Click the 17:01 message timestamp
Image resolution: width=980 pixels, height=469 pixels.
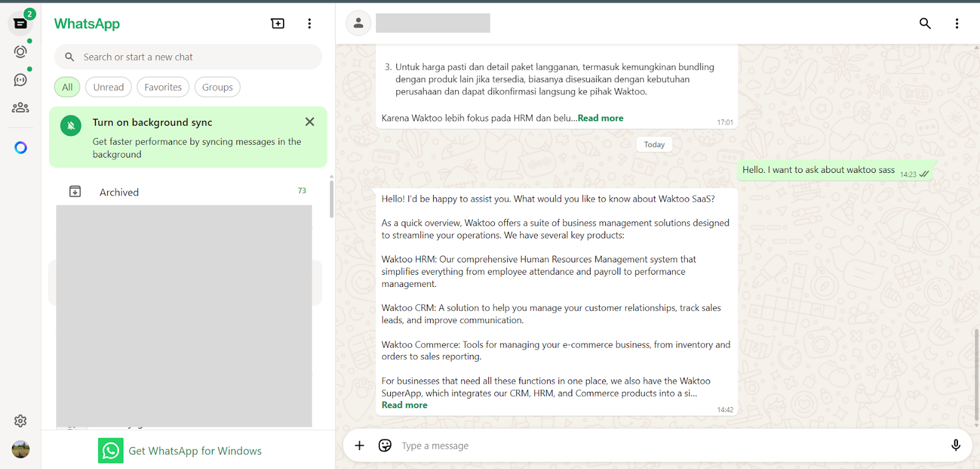point(725,123)
